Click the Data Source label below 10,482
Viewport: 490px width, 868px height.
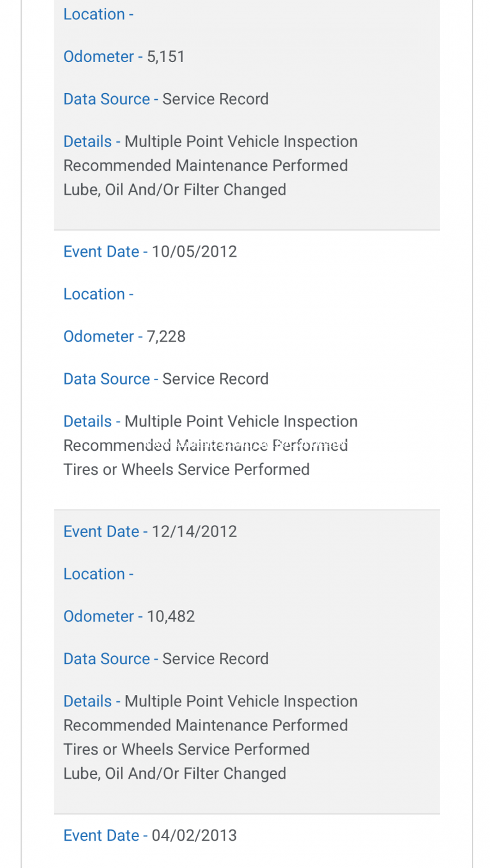pyautogui.click(x=111, y=658)
